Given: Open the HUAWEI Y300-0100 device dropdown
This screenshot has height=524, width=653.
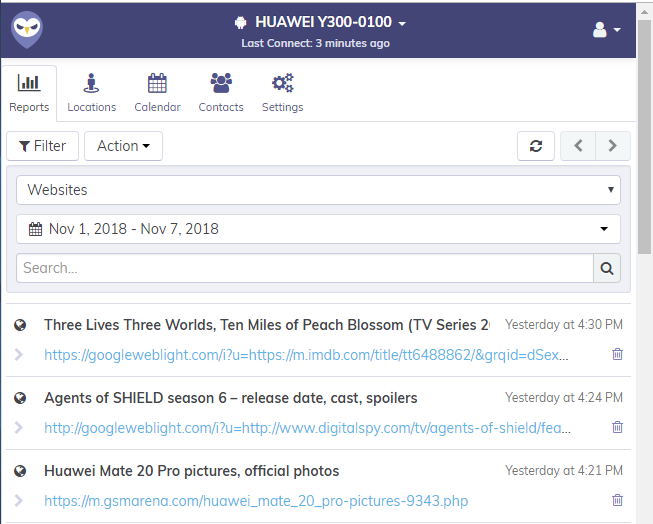Looking at the screenshot, I should 320,22.
